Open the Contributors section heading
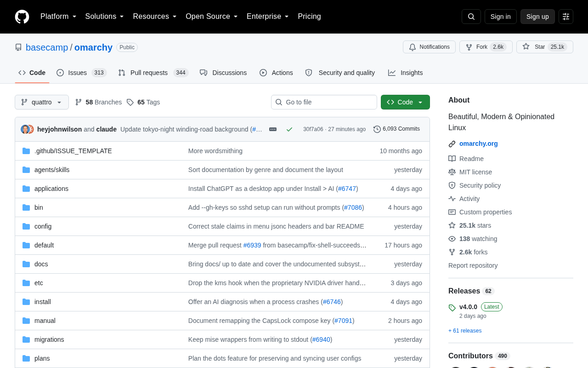 click(470, 356)
